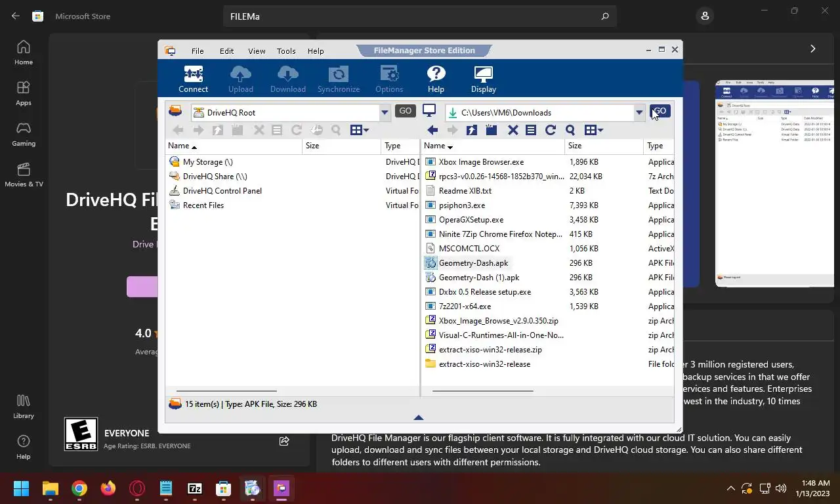This screenshot has height=504, width=840.
Task: Open the Store app screenshot thumbnail
Action: 774,183
